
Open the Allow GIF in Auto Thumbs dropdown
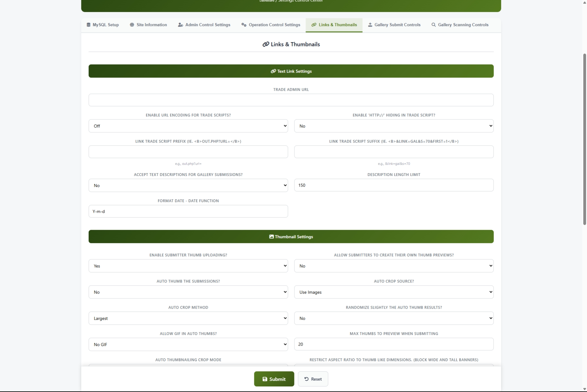pyautogui.click(x=188, y=344)
